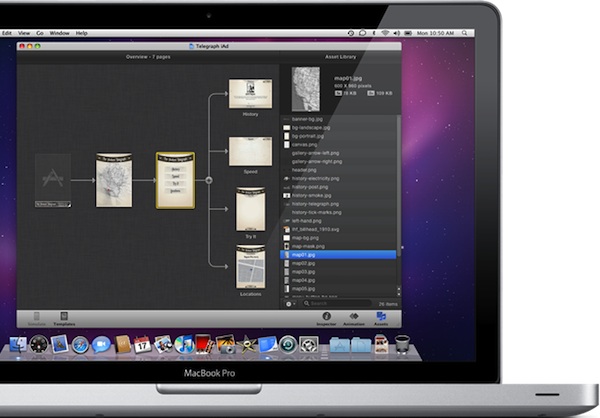Toggle the Assets panel button
600x418 pixels.
pyautogui.click(x=381, y=317)
